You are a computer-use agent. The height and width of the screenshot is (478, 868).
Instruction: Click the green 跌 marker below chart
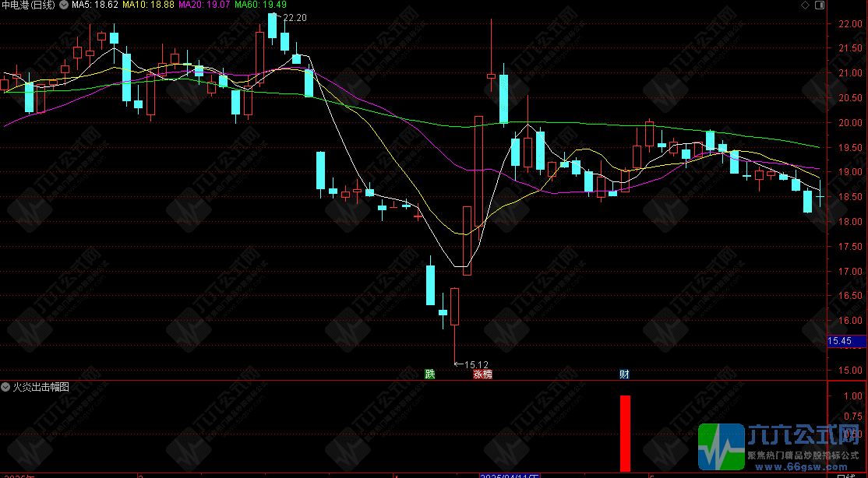[x=430, y=374]
